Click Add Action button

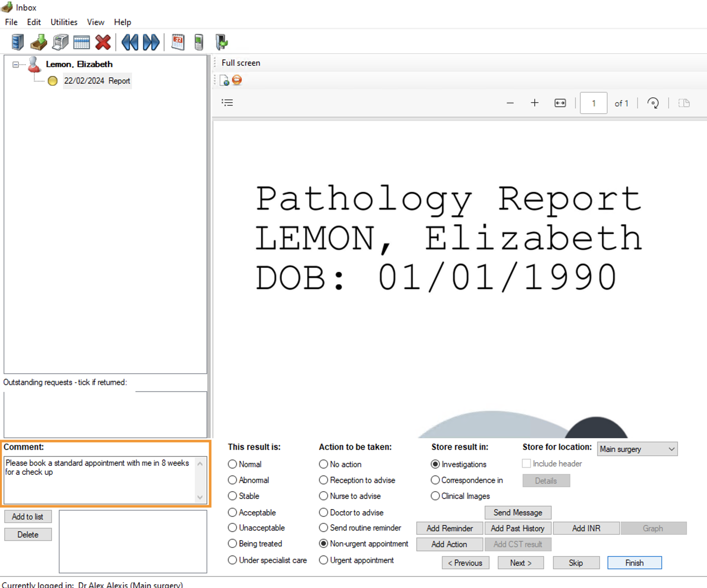(x=449, y=544)
